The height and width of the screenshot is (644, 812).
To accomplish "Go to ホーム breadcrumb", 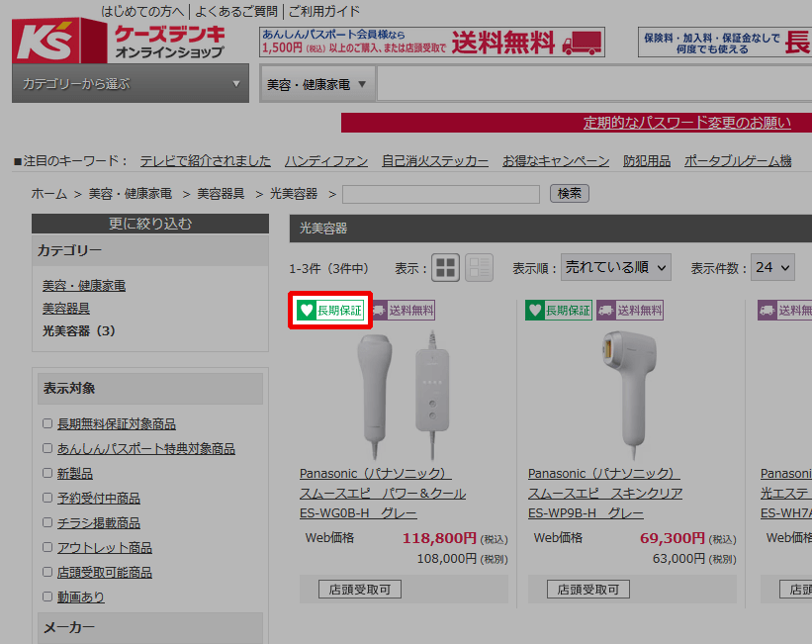I will (x=49, y=194).
